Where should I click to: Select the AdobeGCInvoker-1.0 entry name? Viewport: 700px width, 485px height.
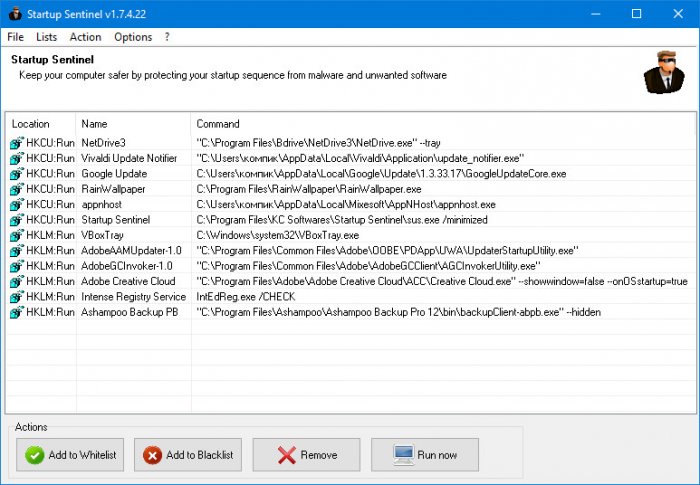127,266
